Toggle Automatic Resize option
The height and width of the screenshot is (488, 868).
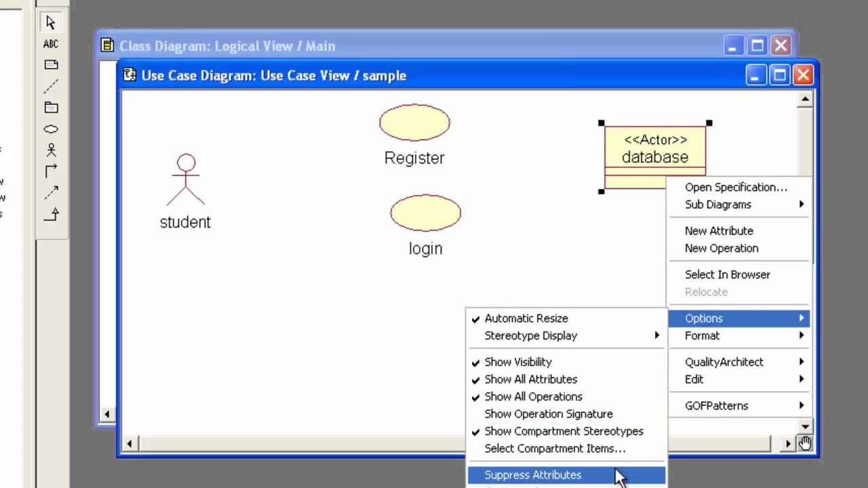click(566, 319)
